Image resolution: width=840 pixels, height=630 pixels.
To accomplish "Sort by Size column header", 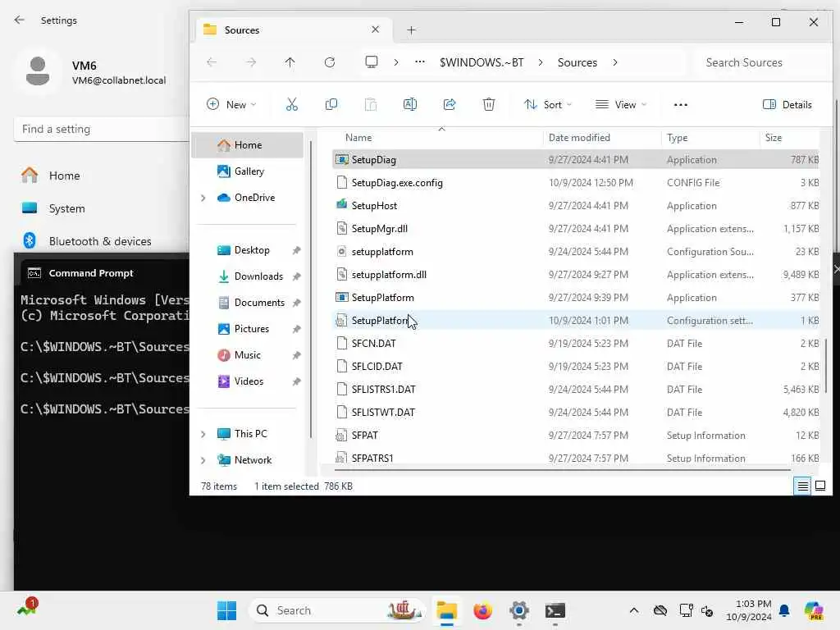I will tap(790, 138).
